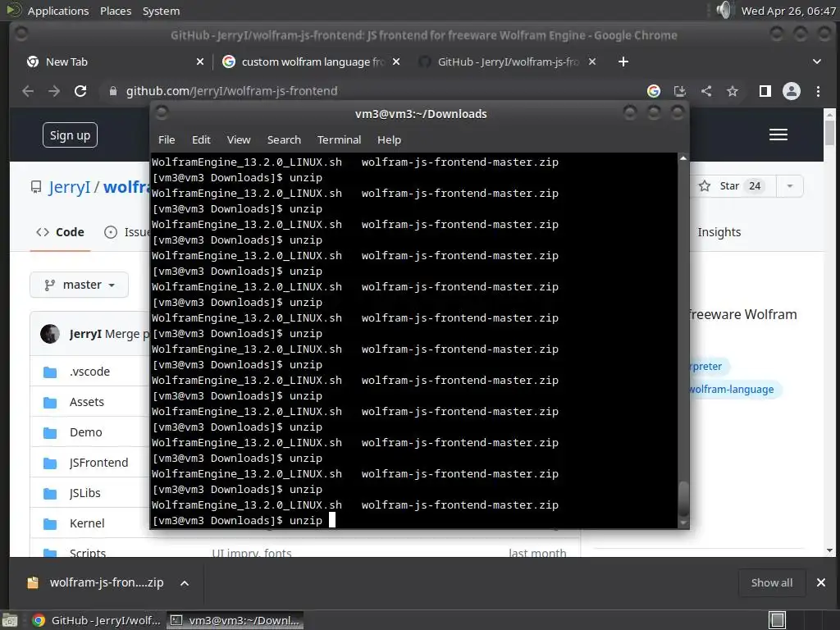
Task: Open the terminal window menu icon
Action: (x=162, y=113)
